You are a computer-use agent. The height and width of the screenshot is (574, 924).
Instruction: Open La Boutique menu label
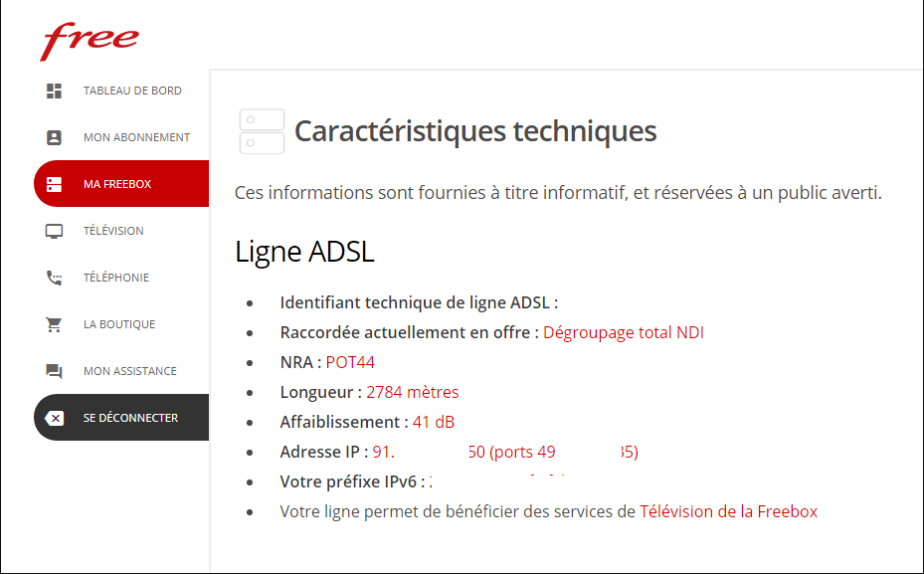[119, 324]
